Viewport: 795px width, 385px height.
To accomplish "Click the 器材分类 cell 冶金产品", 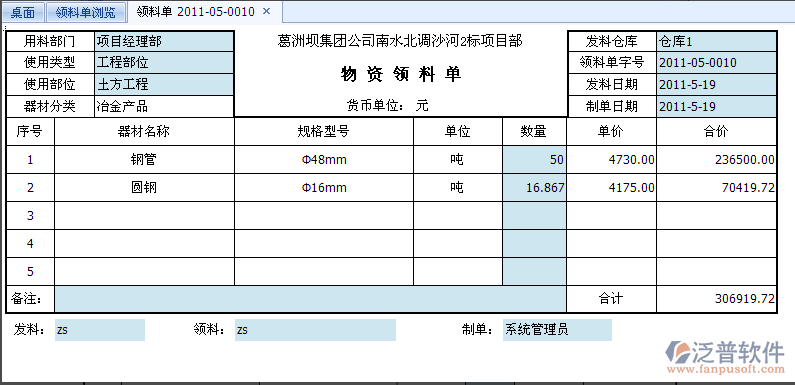I will (x=164, y=106).
